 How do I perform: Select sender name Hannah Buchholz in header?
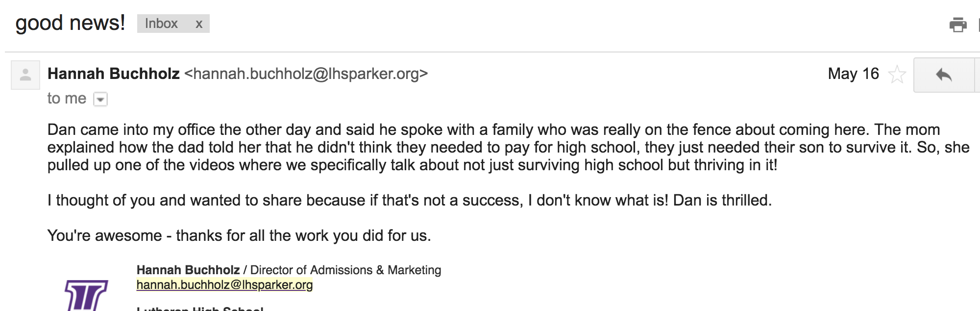pos(114,74)
